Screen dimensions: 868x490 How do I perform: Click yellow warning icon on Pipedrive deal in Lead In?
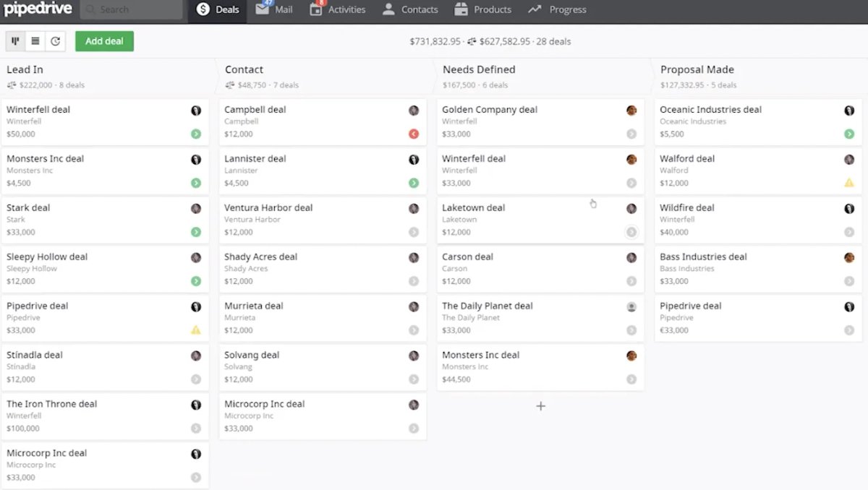(196, 330)
